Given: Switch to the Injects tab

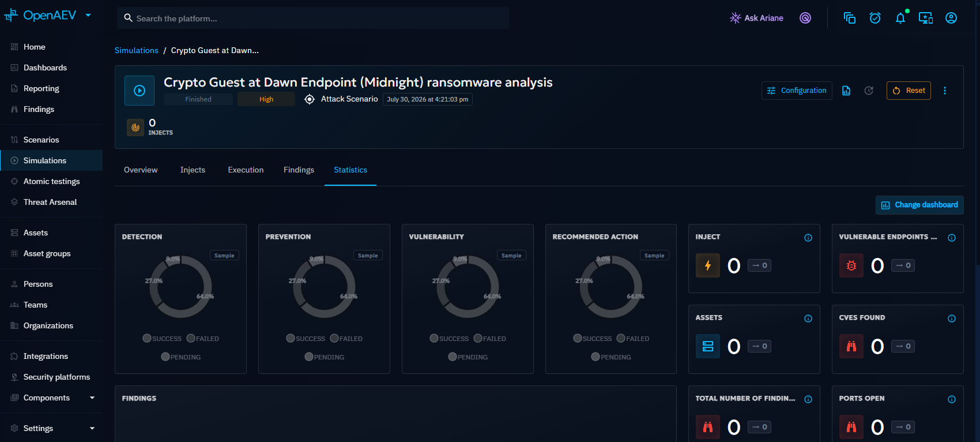Looking at the screenshot, I should pyautogui.click(x=193, y=170).
